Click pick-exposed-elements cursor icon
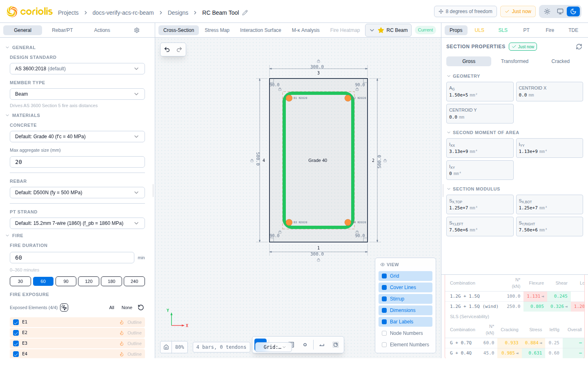 pyautogui.click(x=64, y=307)
